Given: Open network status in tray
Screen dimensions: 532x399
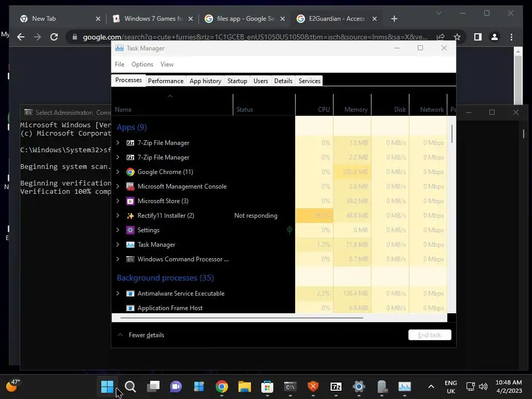Looking at the screenshot, I should 470,387.
